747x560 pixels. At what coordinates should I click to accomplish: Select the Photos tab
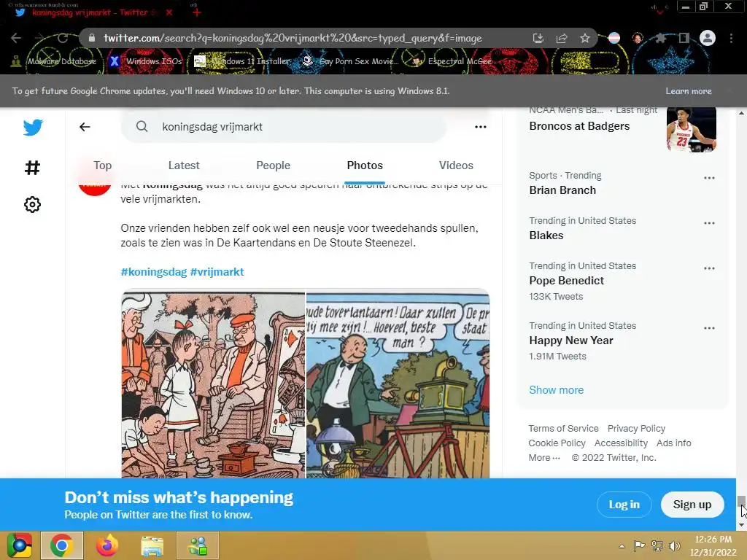point(365,166)
